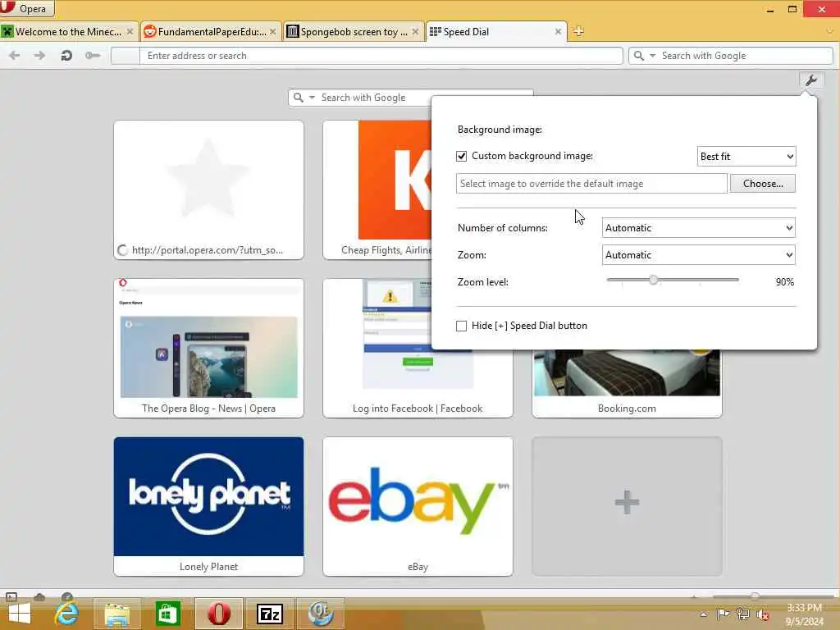The image size is (840, 630).
Task: Reload the current page
Action: pos(66,55)
